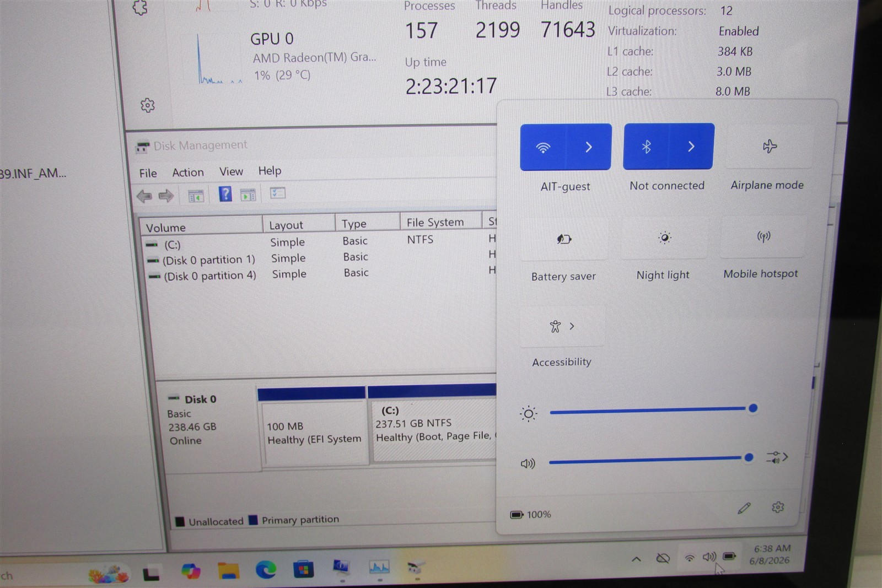Viewport: 882px width, 588px height.
Task: Click the settings checklist toolbar icon
Action: coord(277,193)
